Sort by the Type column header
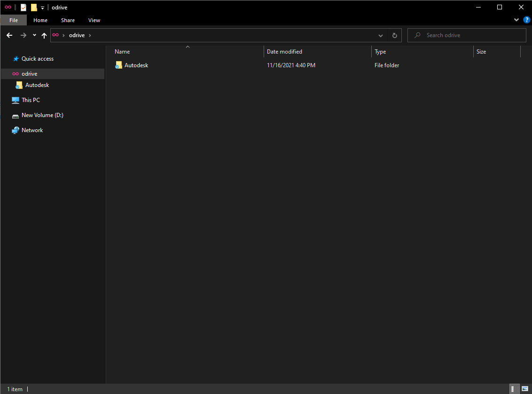Image resolution: width=532 pixels, height=394 pixels. click(x=422, y=52)
